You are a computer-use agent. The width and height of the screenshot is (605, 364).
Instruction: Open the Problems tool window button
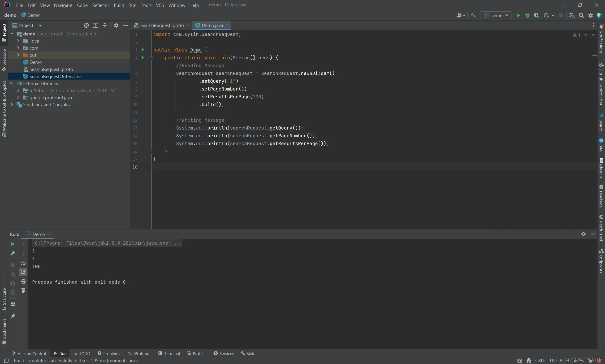coord(109,353)
